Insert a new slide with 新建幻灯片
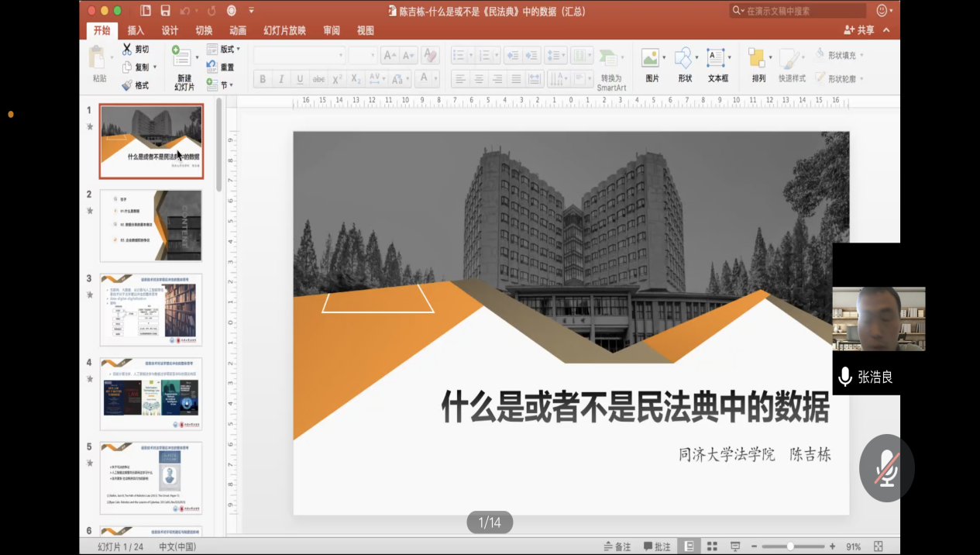This screenshot has height=555, width=980. point(184,68)
